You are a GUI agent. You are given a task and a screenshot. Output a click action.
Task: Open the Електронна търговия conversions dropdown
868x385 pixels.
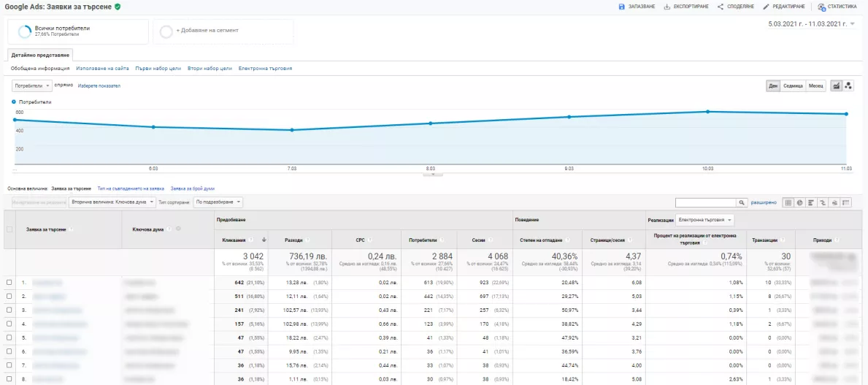pyautogui.click(x=704, y=220)
